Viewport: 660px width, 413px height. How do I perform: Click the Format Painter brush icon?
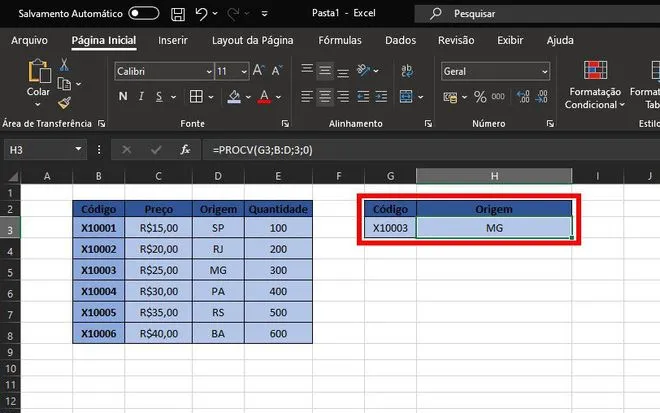[x=64, y=102]
